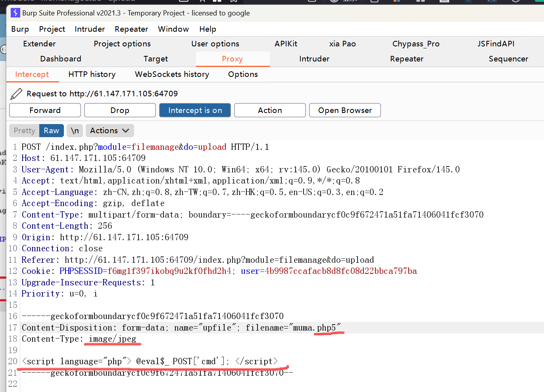The height and width of the screenshot is (392, 544).
Task: Click the Host header line
Action: 84,158
